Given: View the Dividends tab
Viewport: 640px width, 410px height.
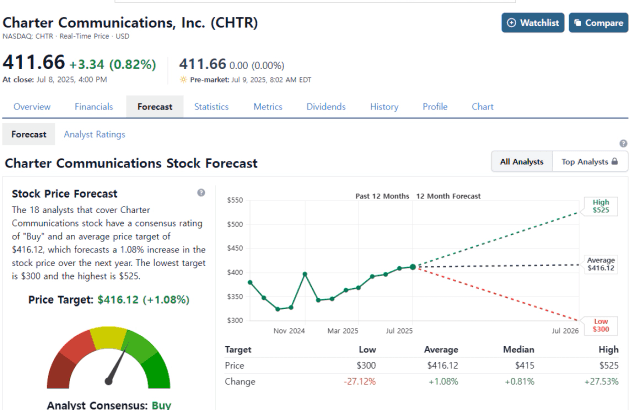Looking at the screenshot, I should 326,107.
